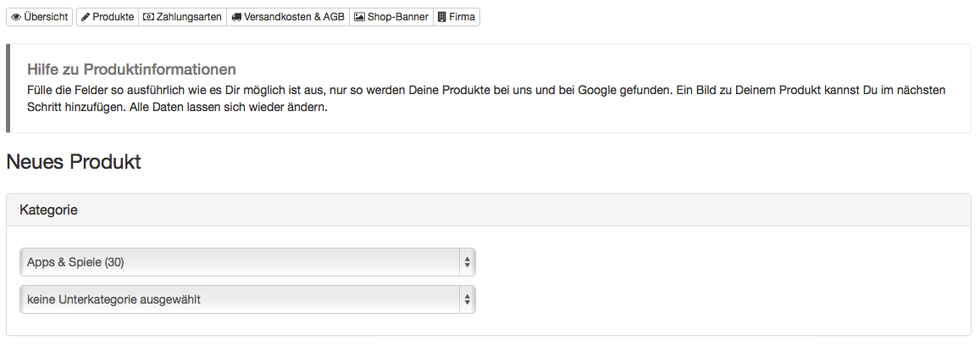Click the picture icon beside Shop-Banner
This screenshot has width=980, height=346.
pos(359,17)
